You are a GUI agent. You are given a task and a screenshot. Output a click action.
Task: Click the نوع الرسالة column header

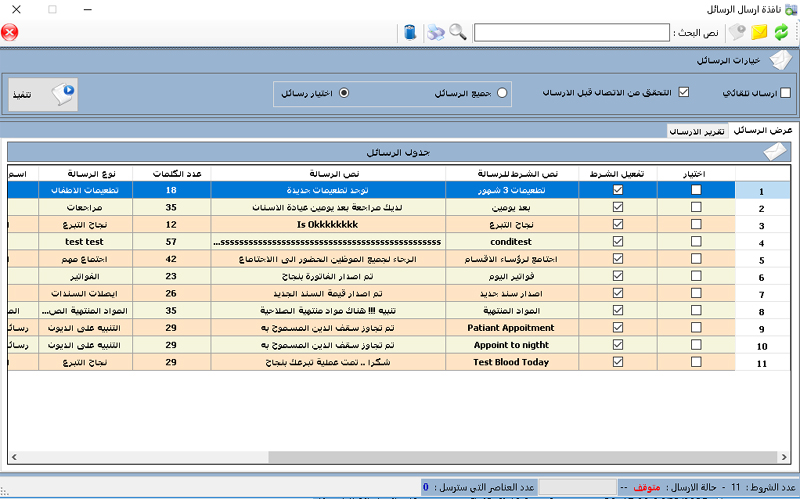click(x=85, y=174)
